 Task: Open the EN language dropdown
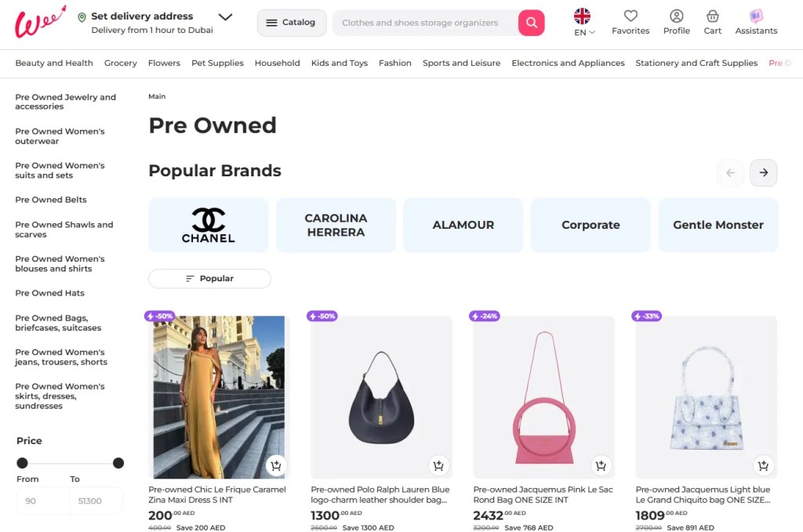pos(584,32)
